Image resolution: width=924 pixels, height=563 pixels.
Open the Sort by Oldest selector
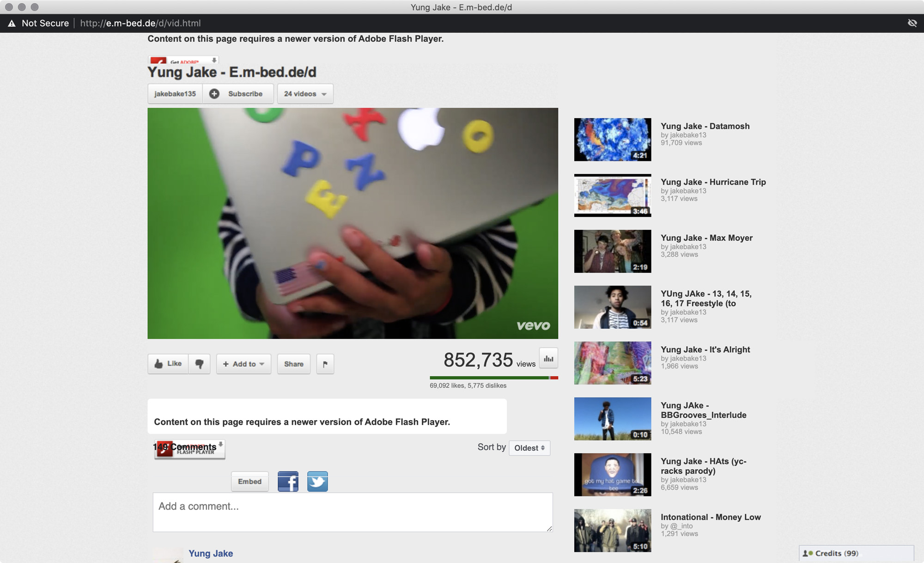tap(529, 448)
